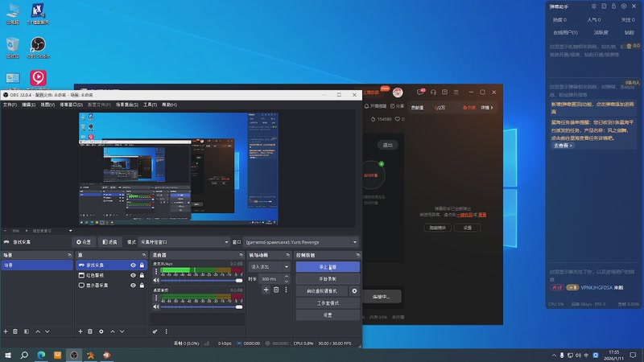Open advanced audio properties gears icon

click(x=155, y=331)
